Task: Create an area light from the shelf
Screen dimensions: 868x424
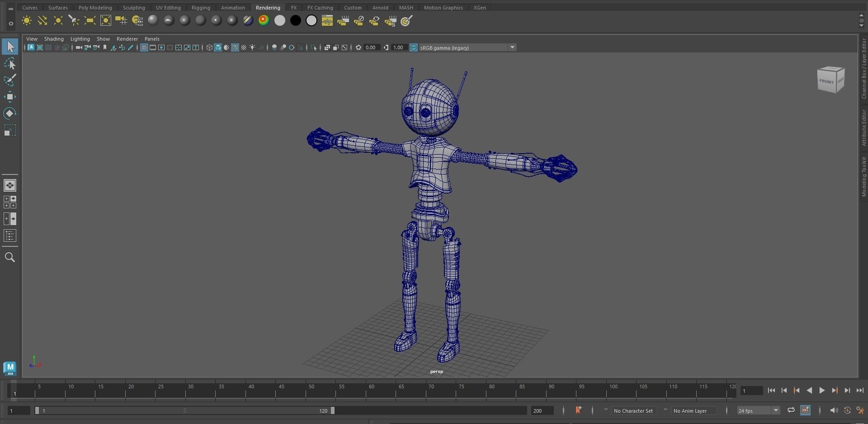Action: click(90, 21)
